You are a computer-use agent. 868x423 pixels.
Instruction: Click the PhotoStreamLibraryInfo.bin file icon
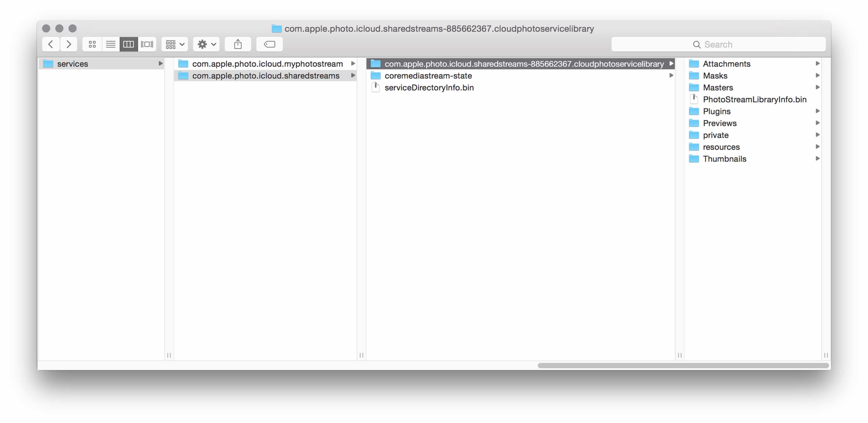(x=694, y=99)
